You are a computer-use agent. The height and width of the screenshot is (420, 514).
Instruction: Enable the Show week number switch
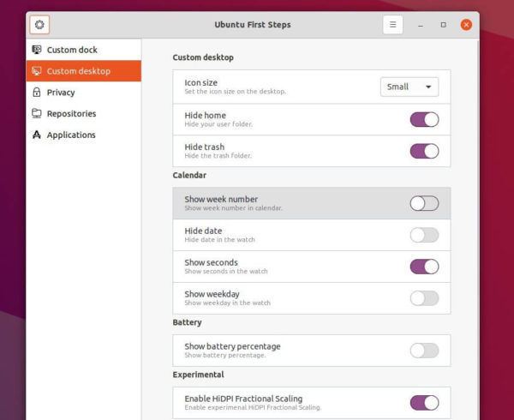[424, 203]
